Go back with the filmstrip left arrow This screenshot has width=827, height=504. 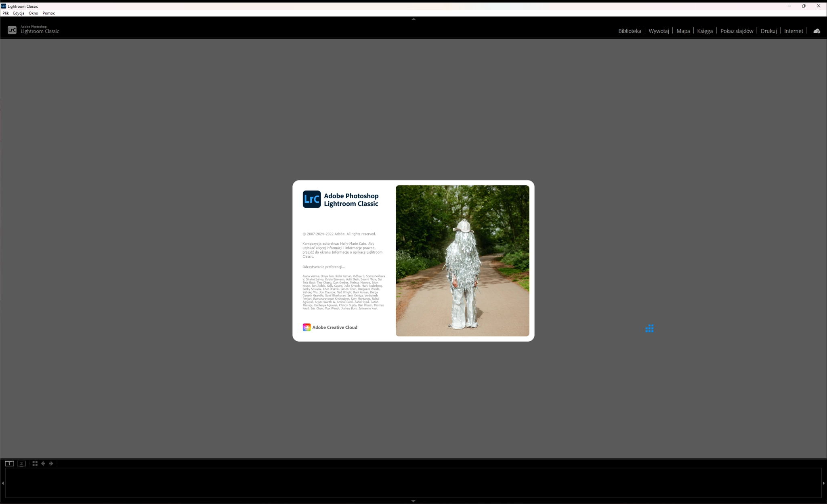(x=43, y=464)
